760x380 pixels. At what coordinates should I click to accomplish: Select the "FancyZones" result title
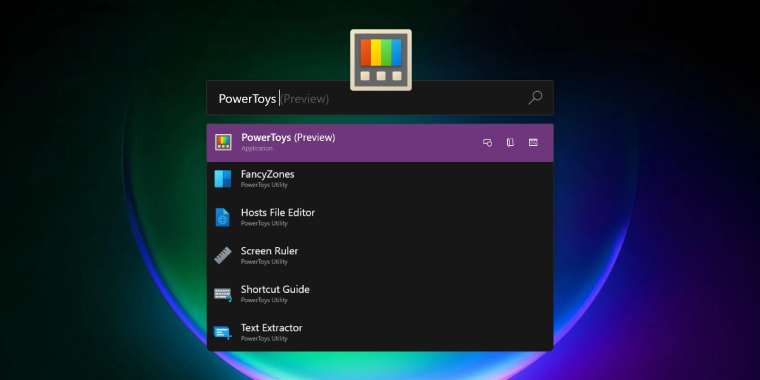268,174
